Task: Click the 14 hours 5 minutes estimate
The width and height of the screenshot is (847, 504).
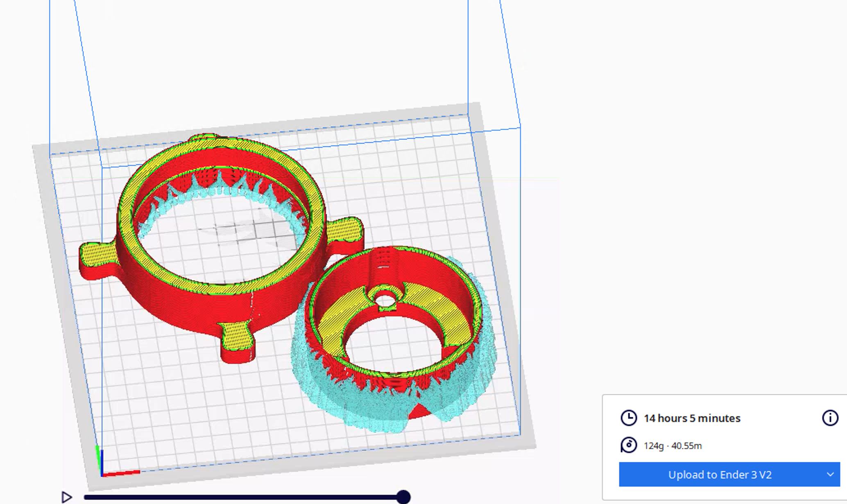Action: (x=692, y=418)
